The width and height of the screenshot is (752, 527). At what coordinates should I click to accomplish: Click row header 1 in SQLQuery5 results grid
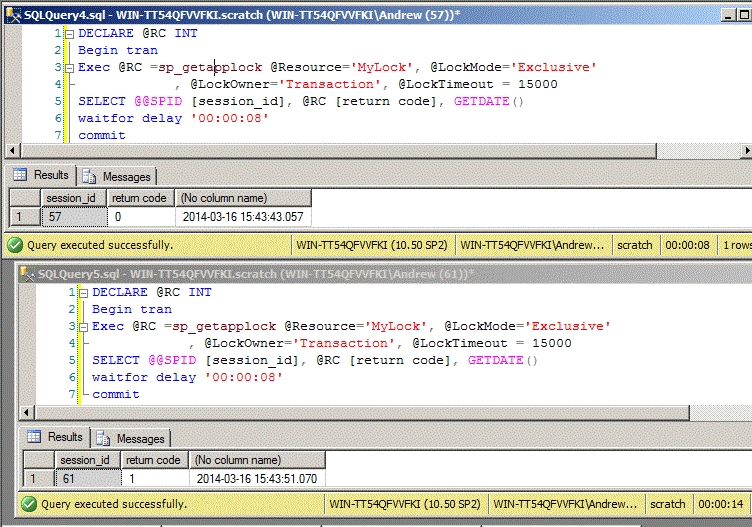39,479
